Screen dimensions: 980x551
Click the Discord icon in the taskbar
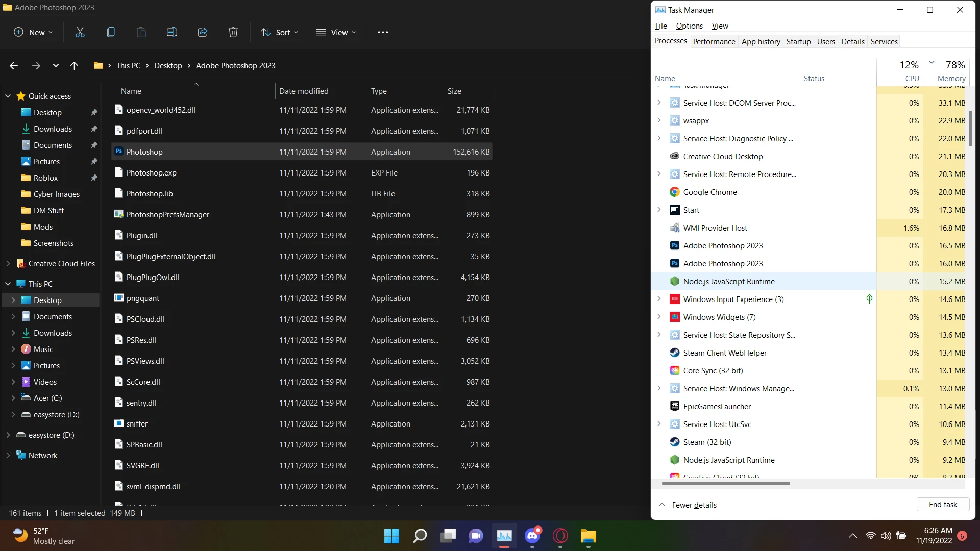point(532,536)
